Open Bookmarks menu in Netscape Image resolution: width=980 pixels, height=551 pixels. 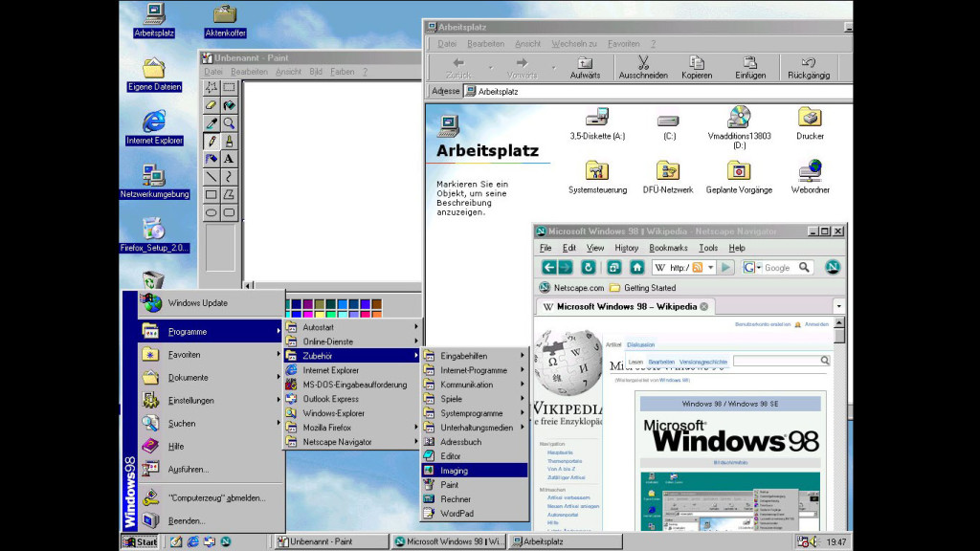(x=668, y=248)
